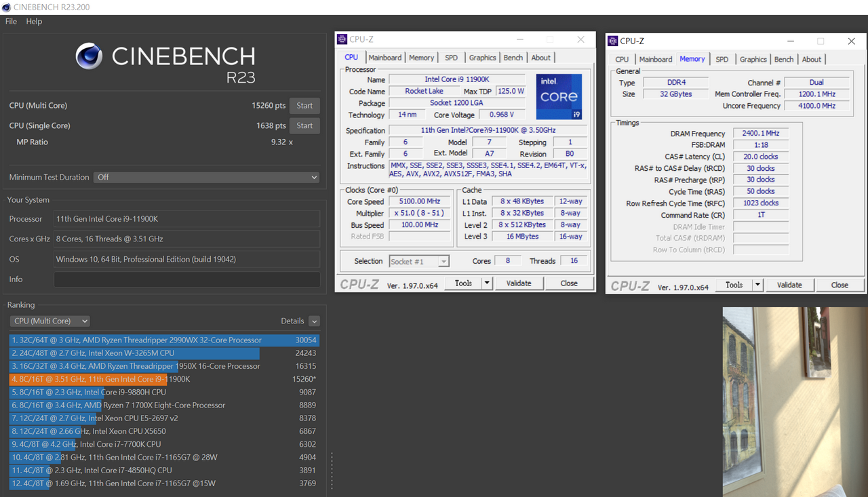Expand Tools dropdown arrow in left CPU-Z

[487, 283]
